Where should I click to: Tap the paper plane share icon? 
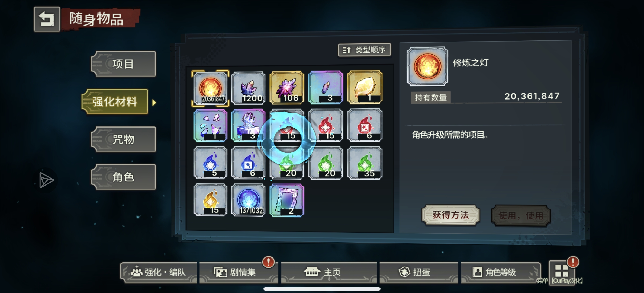46,180
